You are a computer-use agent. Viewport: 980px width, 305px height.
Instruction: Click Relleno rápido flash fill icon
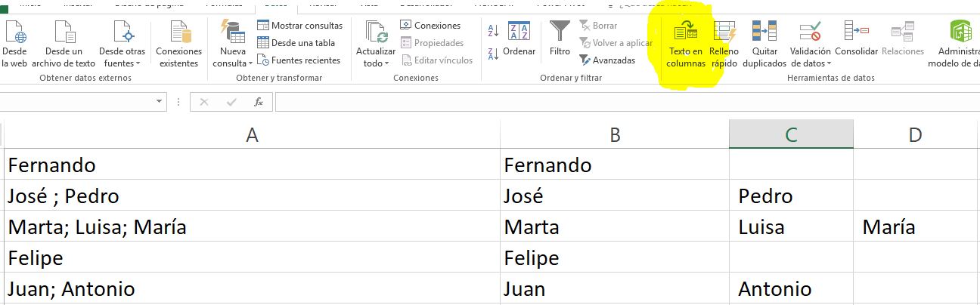[724, 33]
